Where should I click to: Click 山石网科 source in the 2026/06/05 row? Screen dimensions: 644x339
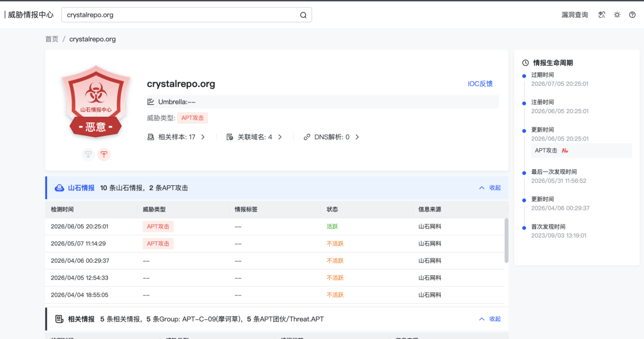pos(429,226)
